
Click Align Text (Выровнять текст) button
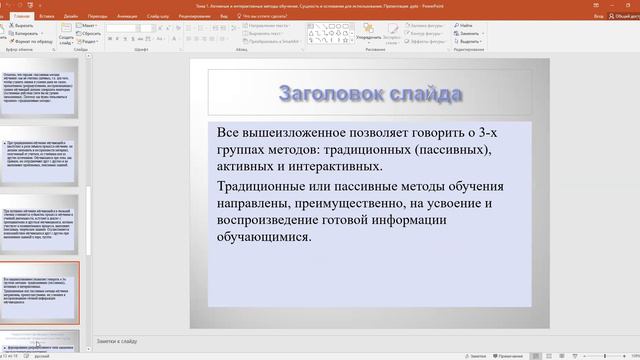[x=263, y=33]
